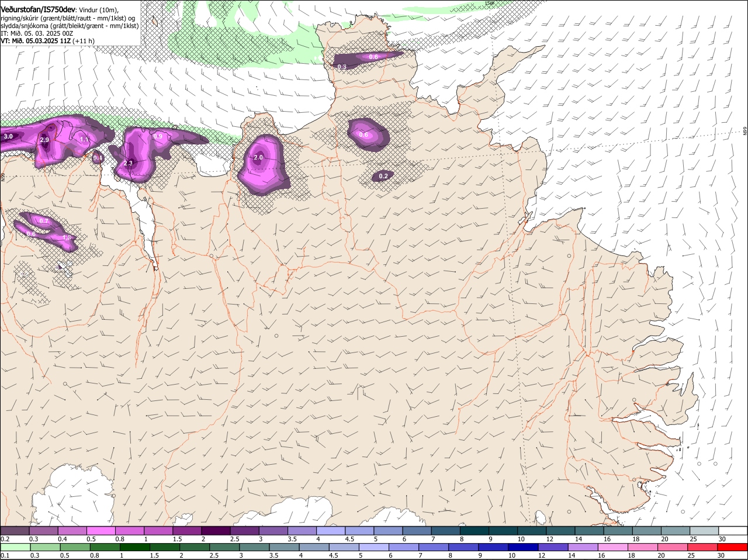Click the N99 label on the right map edge

[746, 132]
